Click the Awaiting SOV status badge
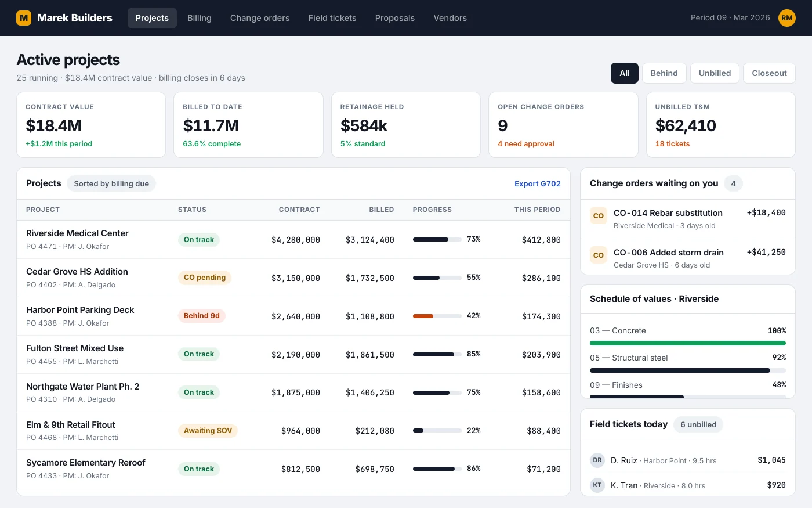This screenshot has height=508, width=812. pyautogui.click(x=208, y=431)
